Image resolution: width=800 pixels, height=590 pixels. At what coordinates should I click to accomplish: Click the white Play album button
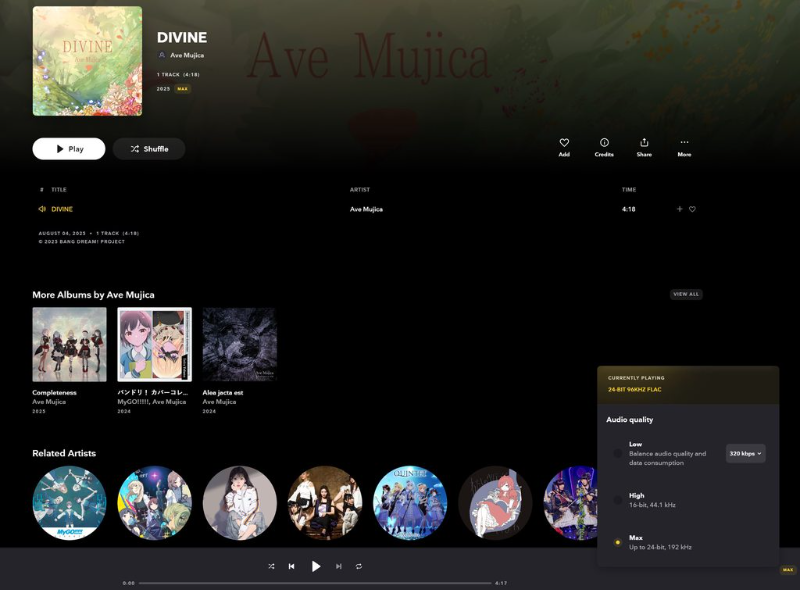[69, 149]
